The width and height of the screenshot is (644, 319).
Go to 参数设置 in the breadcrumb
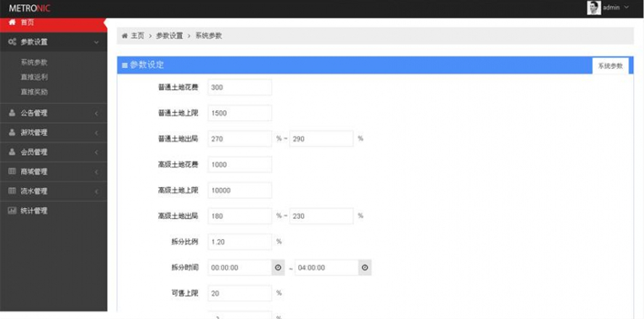[x=169, y=36]
